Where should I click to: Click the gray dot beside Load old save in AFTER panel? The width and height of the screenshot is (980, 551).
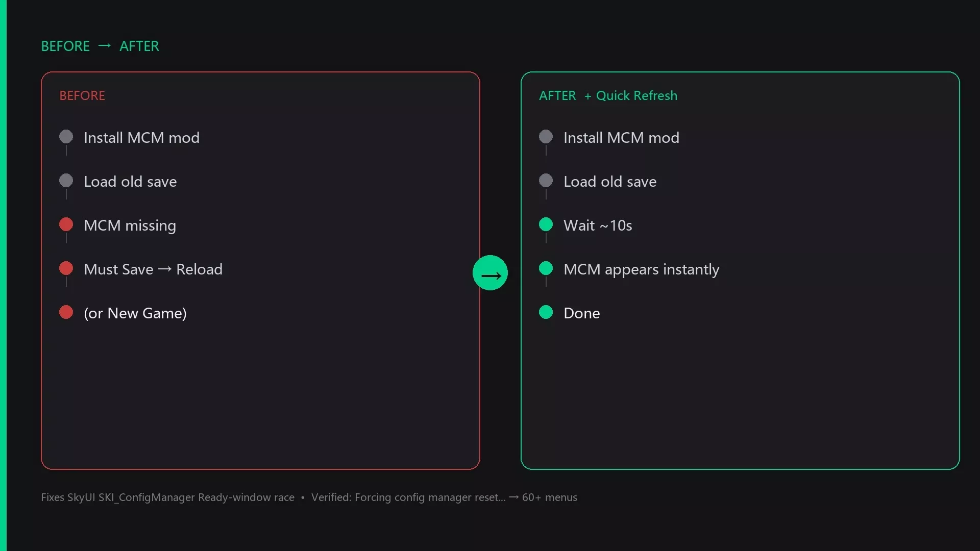click(546, 181)
